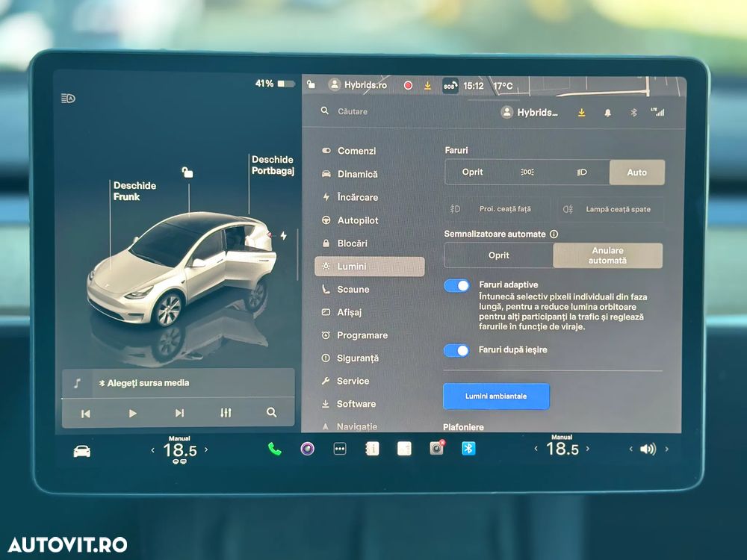Tap the info icon next to Semnalizatoare automate
The image size is (747, 560).
554,234
